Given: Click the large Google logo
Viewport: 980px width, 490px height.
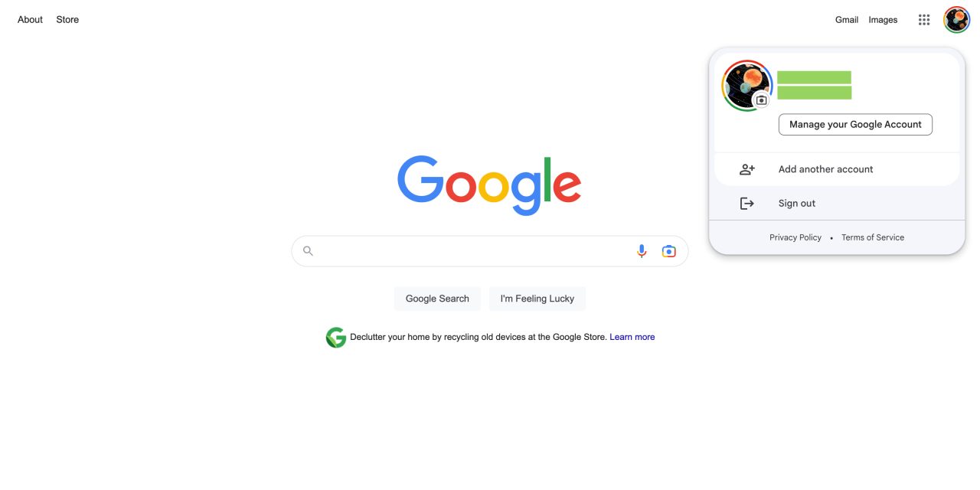Looking at the screenshot, I should click(x=489, y=186).
